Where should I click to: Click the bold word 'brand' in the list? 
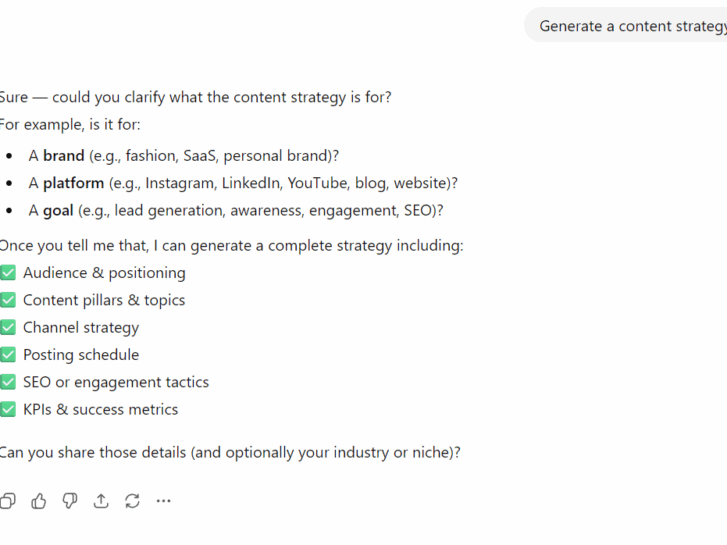[x=63, y=156]
